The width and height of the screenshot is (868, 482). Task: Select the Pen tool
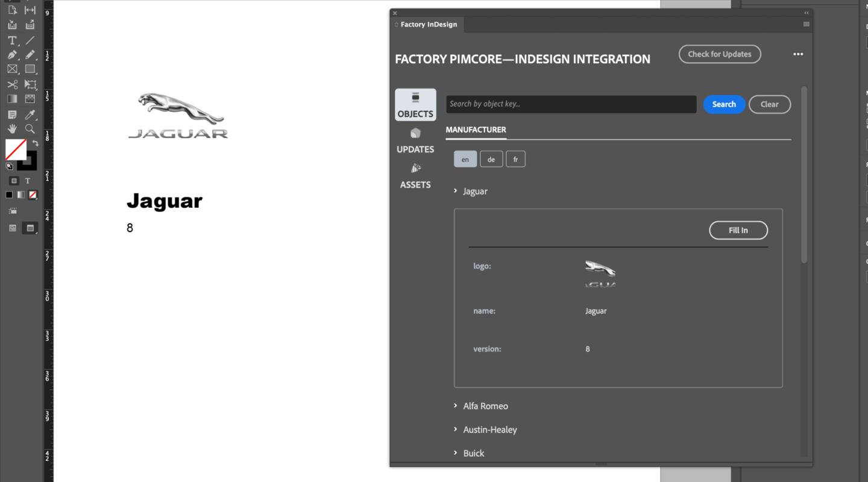pyautogui.click(x=12, y=55)
